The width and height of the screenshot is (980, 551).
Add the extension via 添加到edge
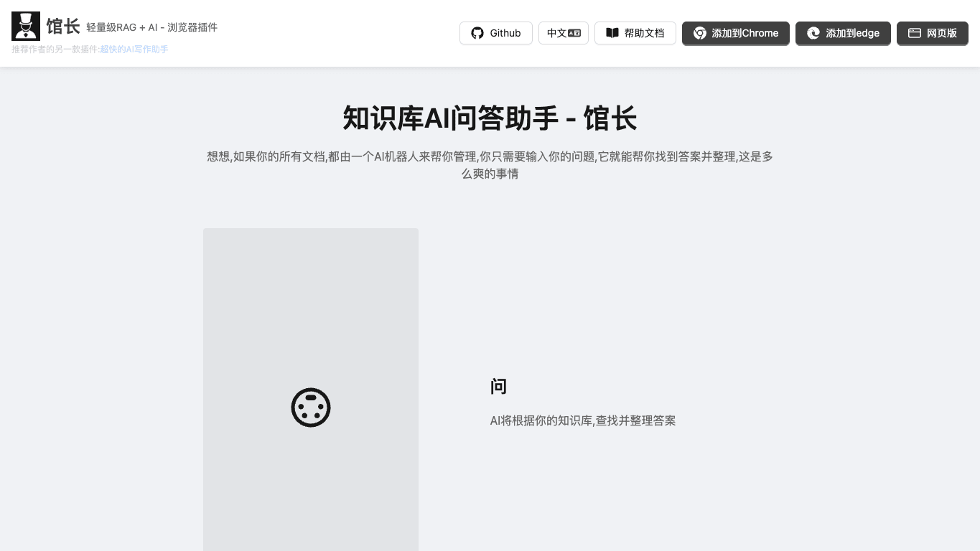843,33
